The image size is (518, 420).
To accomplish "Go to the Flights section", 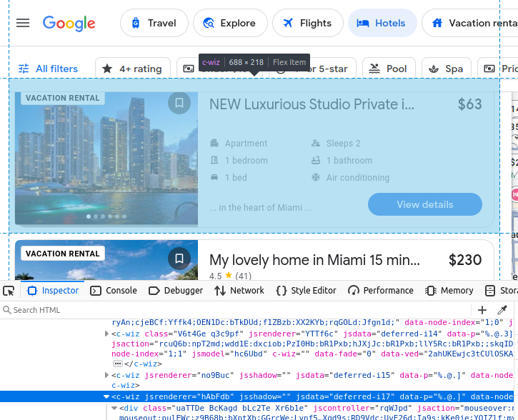I will [x=307, y=23].
